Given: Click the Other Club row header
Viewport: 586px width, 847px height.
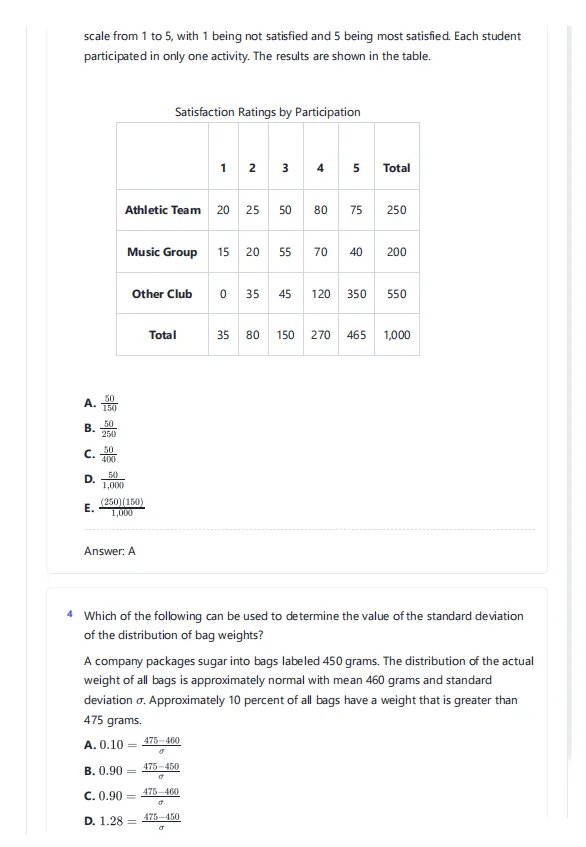Looking at the screenshot, I should pyautogui.click(x=163, y=294).
